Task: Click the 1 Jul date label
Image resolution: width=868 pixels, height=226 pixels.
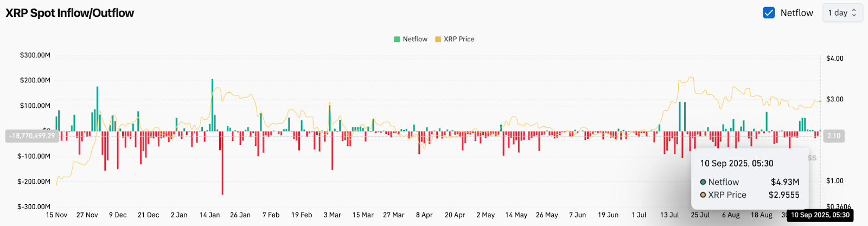Action: point(639,215)
